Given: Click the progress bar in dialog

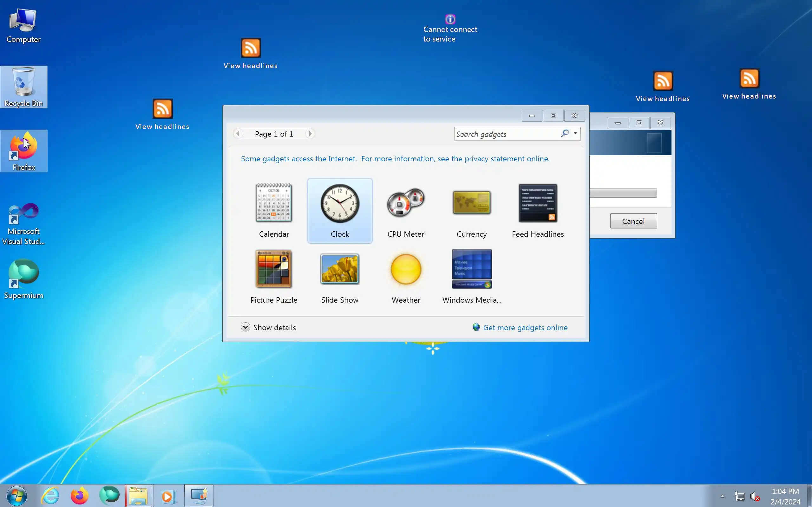Looking at the screenshot, I should (623, 193).
